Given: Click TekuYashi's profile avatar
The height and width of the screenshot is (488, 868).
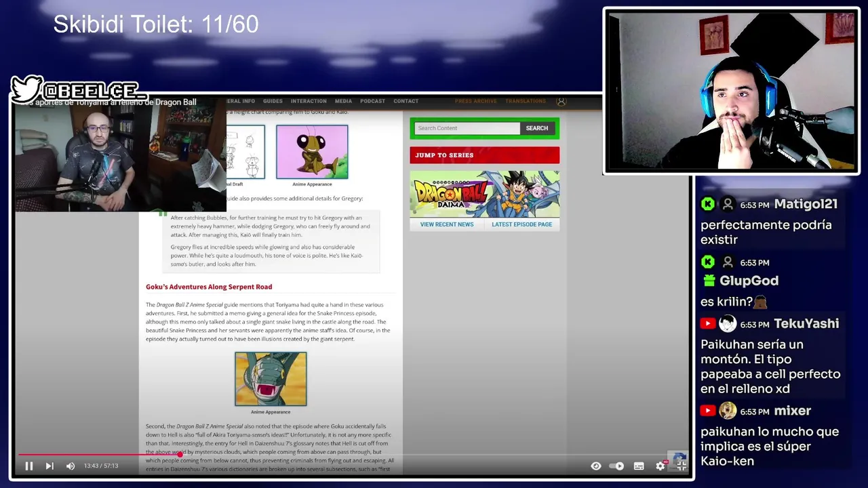Looking at the screenshot, I should [728, 324].
